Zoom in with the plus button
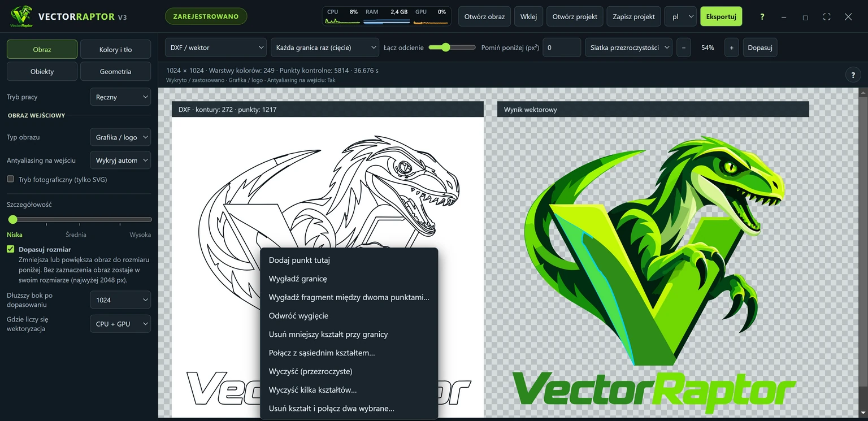This screenshot has width=868, height=421. click(x=731, y=47)
